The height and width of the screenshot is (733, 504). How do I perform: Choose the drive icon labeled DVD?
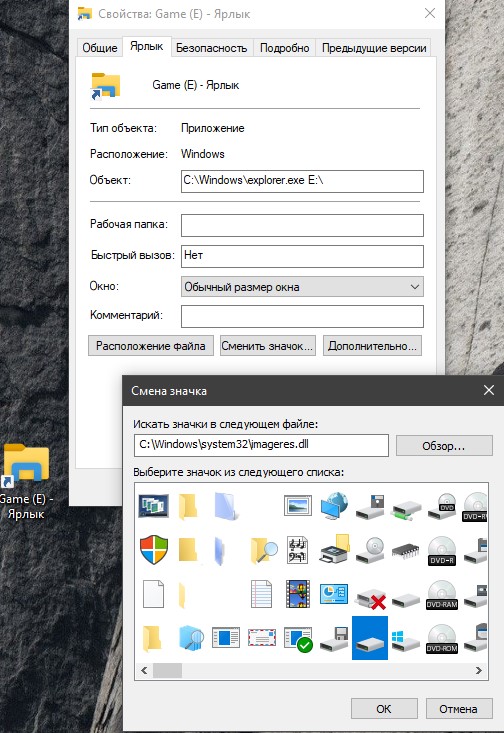[442, 506]
